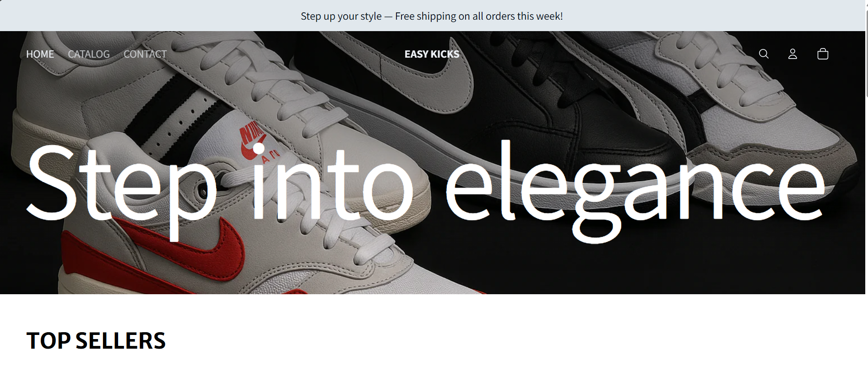This screenshot has width=868, height=372.
Task: Open the search magnifier icon
Action: point(764,54)
